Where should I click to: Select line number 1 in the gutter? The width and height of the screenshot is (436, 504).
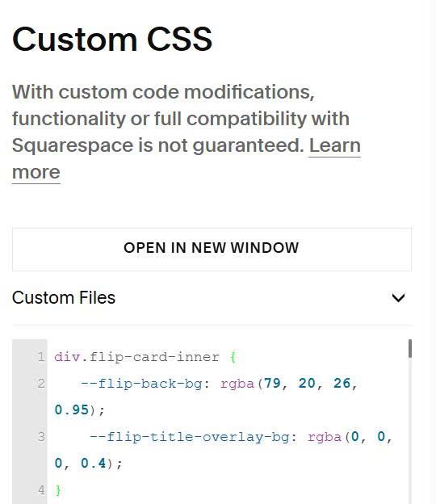pyautogui.click(x=41, y=357)
